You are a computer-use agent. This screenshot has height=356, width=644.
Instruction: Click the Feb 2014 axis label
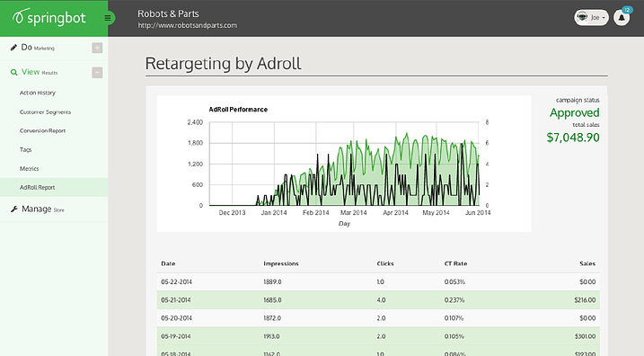tap(316, 212)
